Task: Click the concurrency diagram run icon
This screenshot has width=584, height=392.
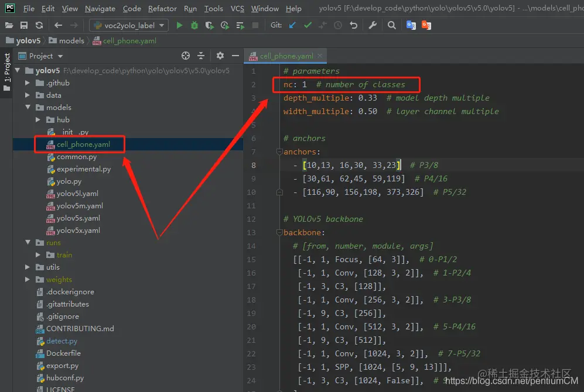Action: pos(240,25)
